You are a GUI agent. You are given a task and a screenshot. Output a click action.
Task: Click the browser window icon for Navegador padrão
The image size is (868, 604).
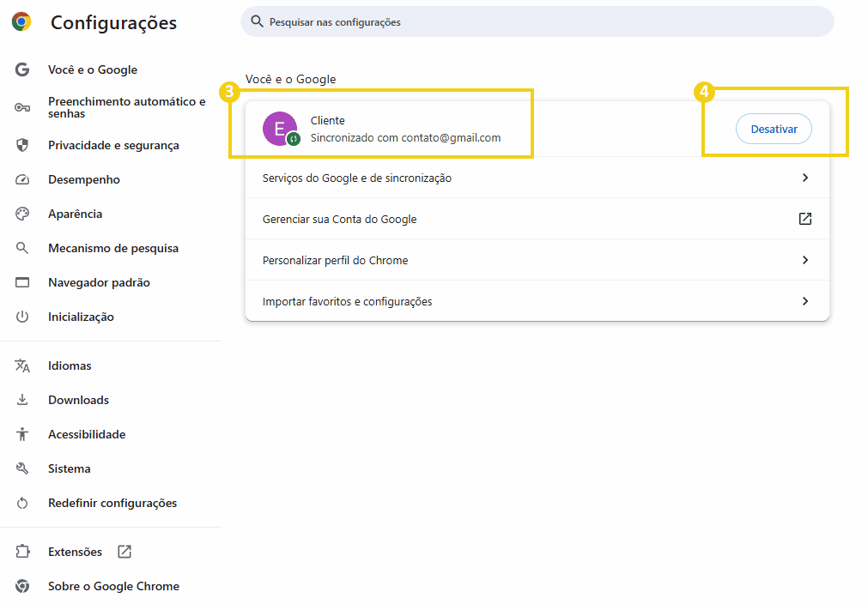click(22, 282)
